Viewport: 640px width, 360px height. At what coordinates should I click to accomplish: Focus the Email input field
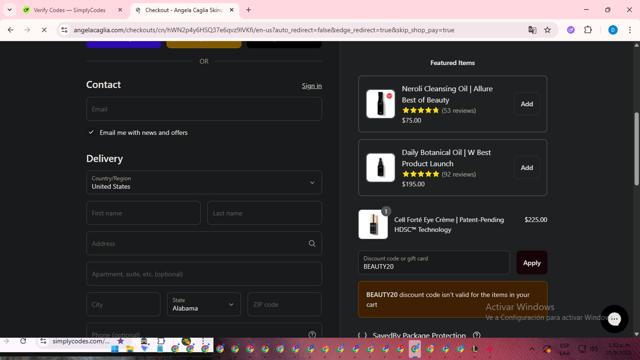coord(204,109)
